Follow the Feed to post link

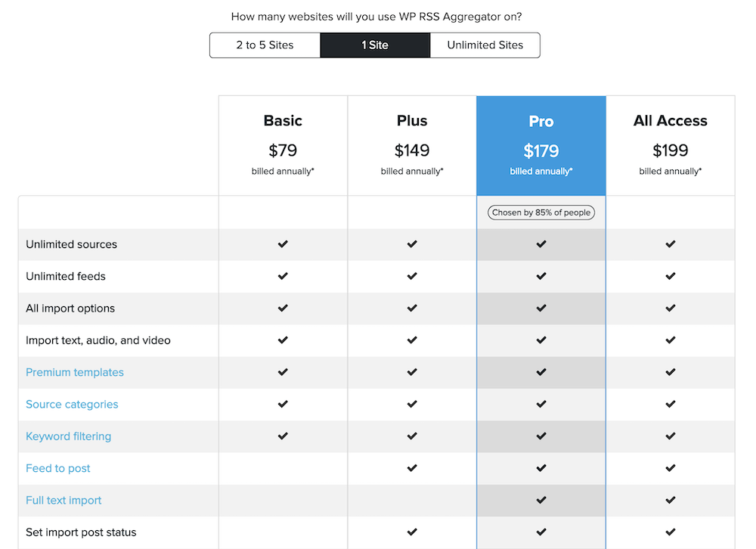click(58, 468)
